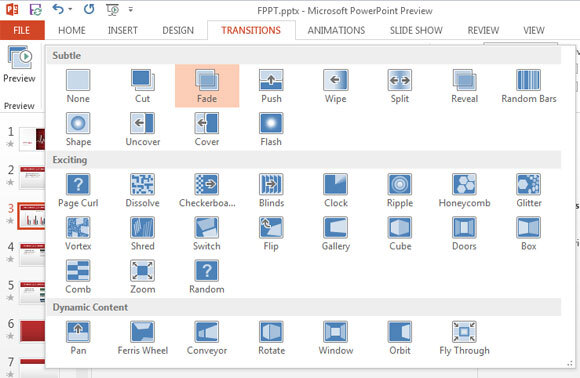Viewport: 580px width, 378px height.
Task: Apply the Cube transition
Action: [400, 234]
